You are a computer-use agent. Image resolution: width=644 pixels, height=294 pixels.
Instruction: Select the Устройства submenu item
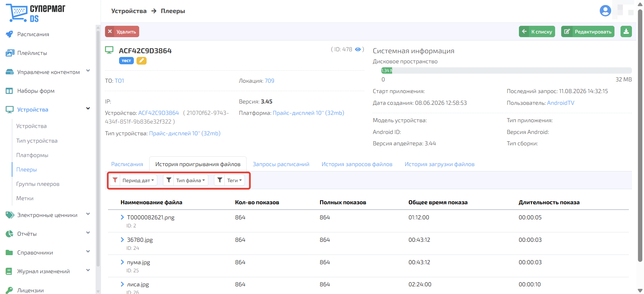(32, 126)
